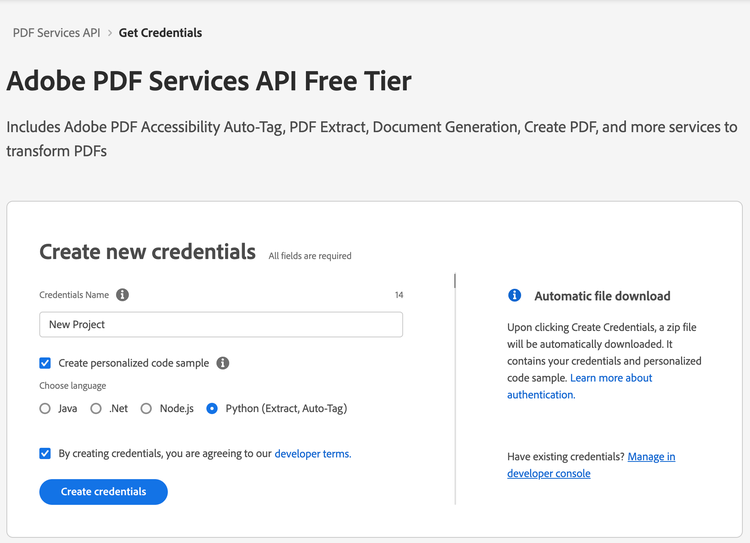Click the Create new credentials heading

147,252
